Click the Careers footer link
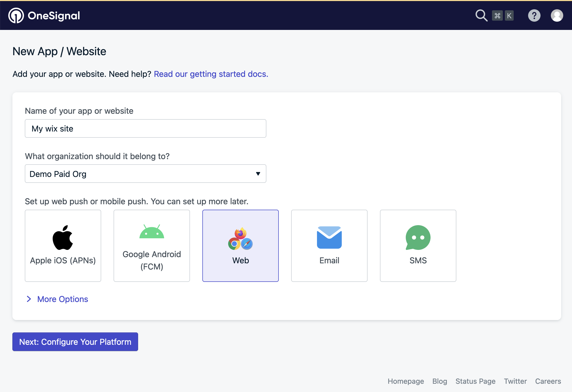 [x=548, y=381]
